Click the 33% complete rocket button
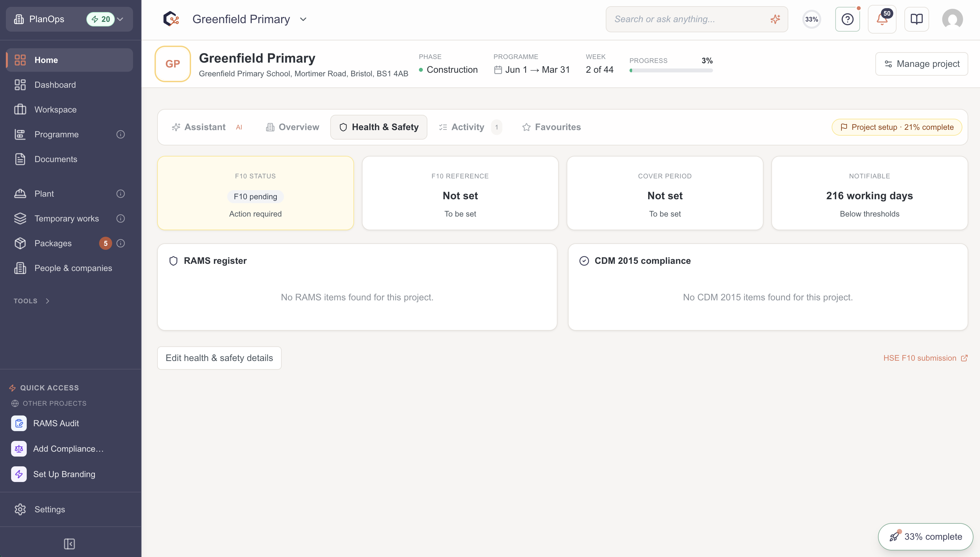The width and height of the screenshot is (980, 557). coord(925,537)
